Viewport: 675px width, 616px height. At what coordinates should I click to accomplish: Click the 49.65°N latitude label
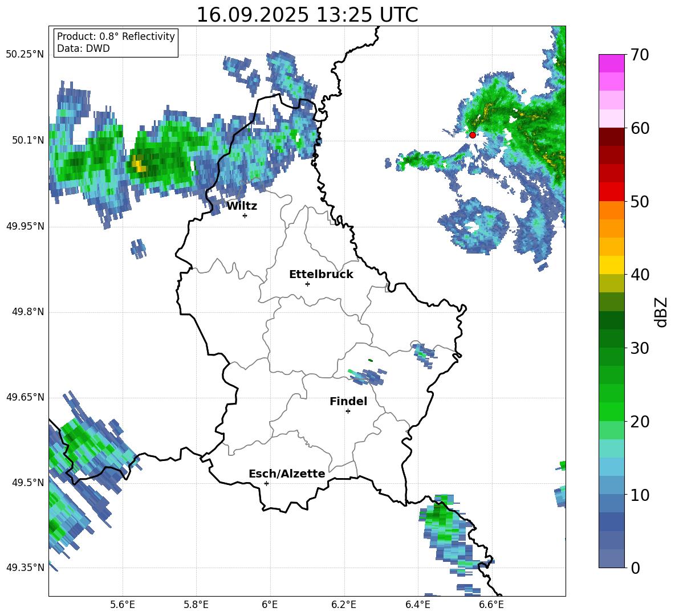tap(25, 397)
